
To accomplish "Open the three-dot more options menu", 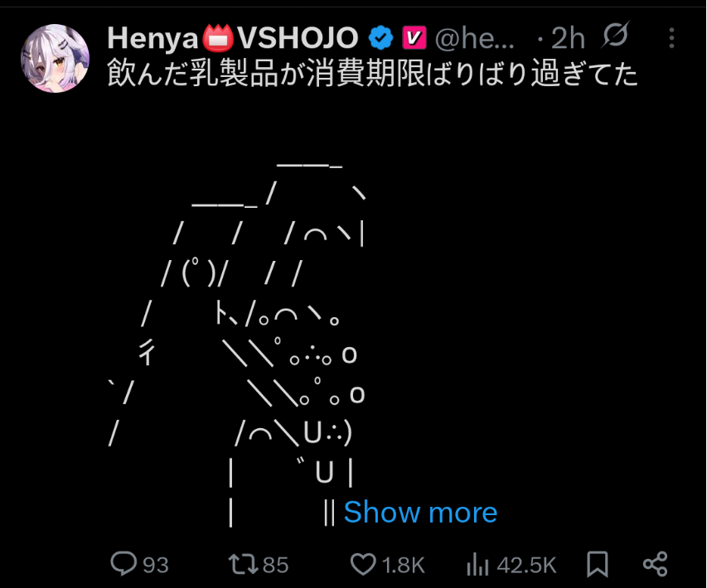I will point(671,38).
